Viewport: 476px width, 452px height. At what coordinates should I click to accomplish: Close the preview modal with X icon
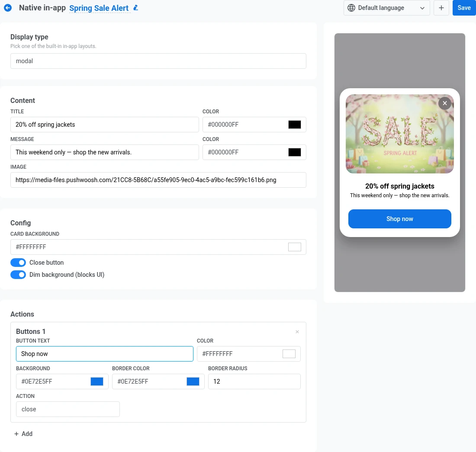[x=444, y=103]
